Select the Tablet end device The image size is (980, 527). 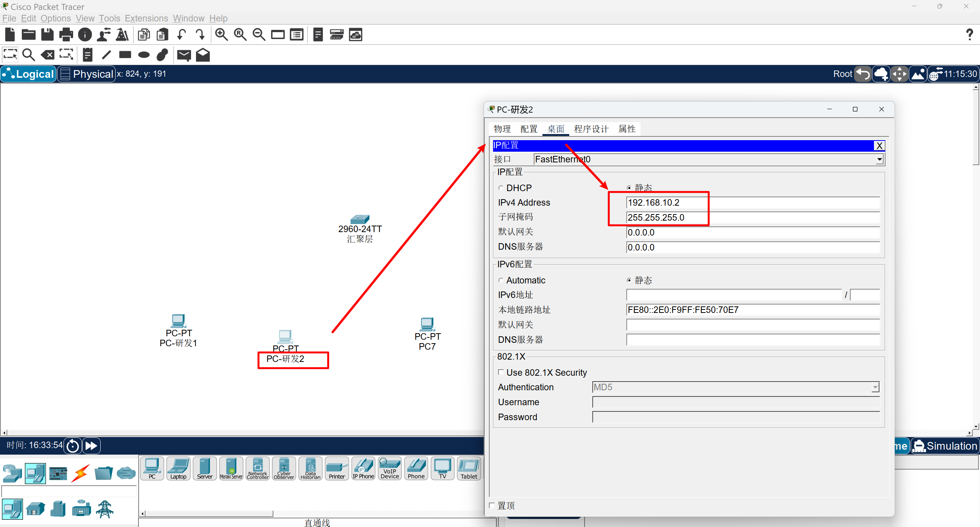[469, 468]
